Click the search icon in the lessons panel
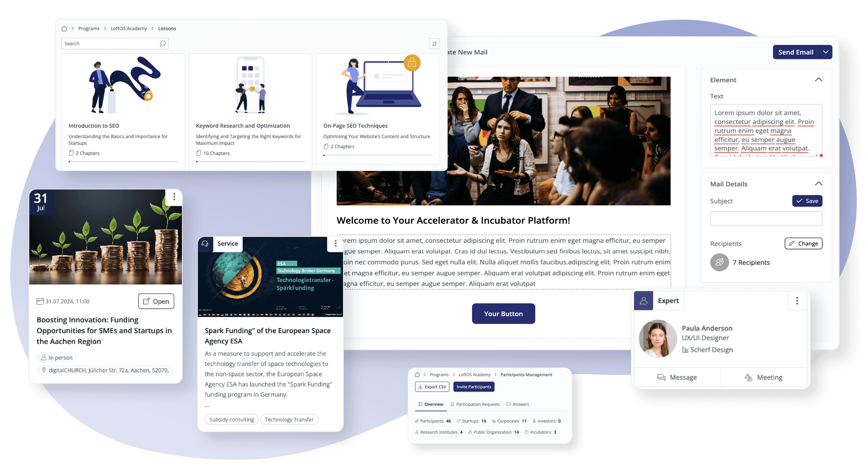This screenshot has width=868, height=470. (162, 43)
